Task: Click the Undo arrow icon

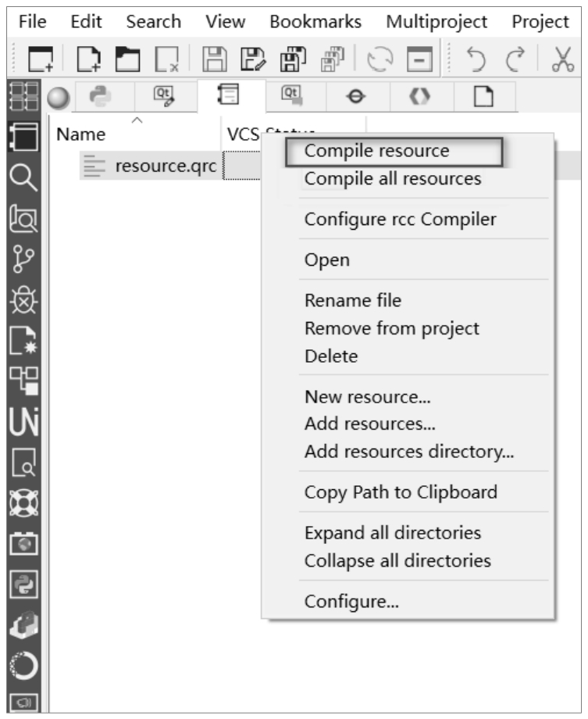Action: [476, 59]
